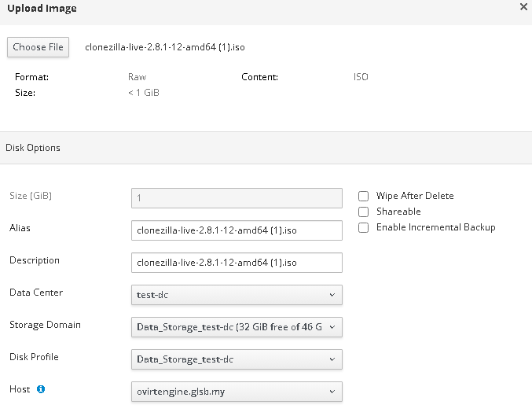This screenshot has width=532, height=416.
Task: Click the Enable Incremental Backup label text
Action: 435,227
